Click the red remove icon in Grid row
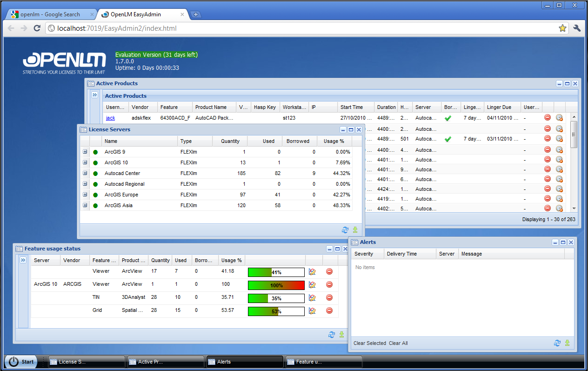 pyautogui.click(x=329, y=310)
